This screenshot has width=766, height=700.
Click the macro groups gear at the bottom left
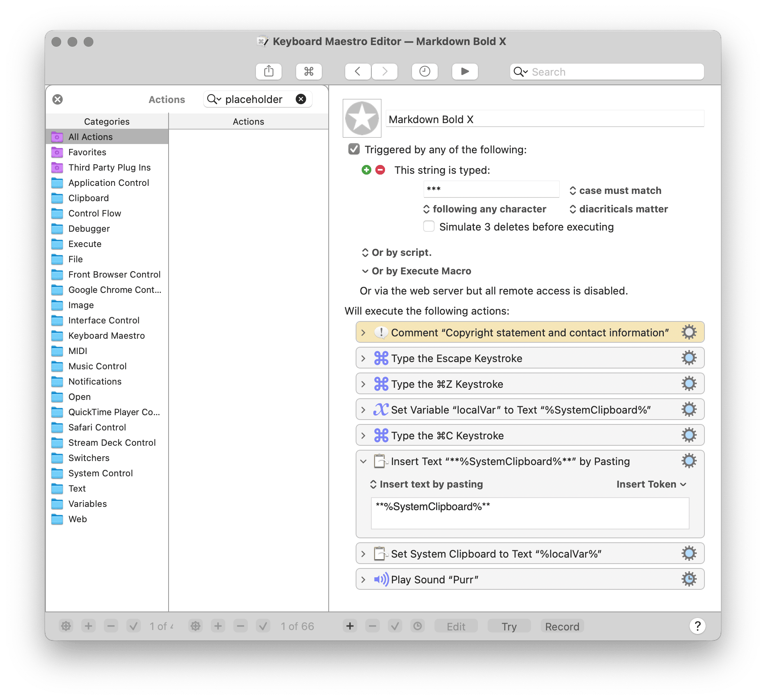point(66,626)
